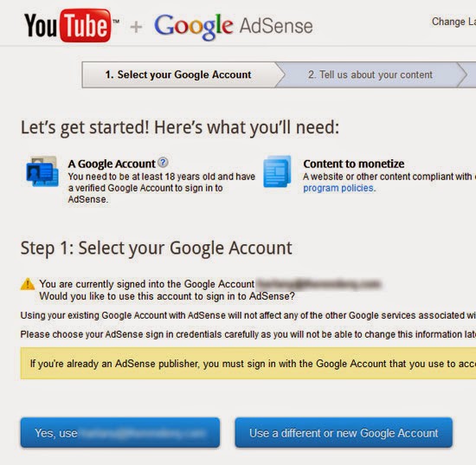Click the Content to monetize document icon
Image resolution: width=476 pixels, height=465 pixels.
pos(277,171)
